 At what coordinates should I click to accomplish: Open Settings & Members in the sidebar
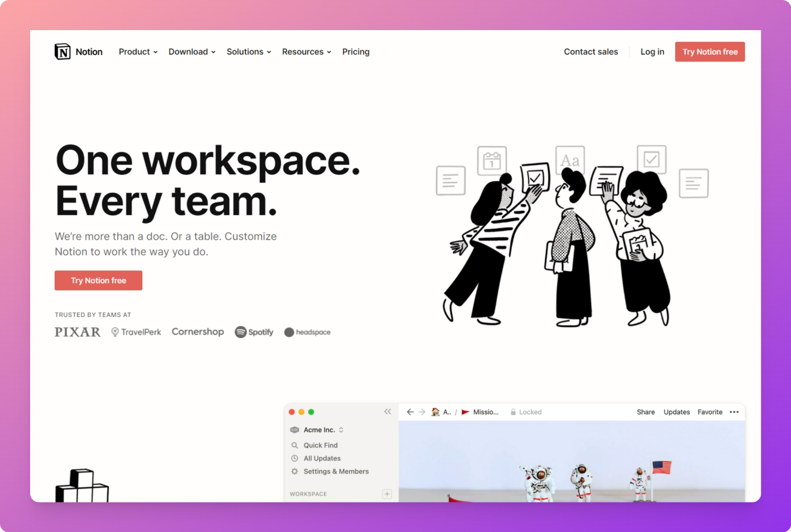pyautogui.click(x=330, y=472)
